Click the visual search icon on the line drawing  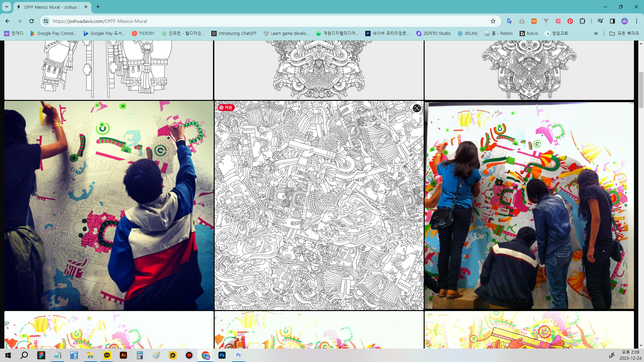pyautogui.click(x=417, y=108)
